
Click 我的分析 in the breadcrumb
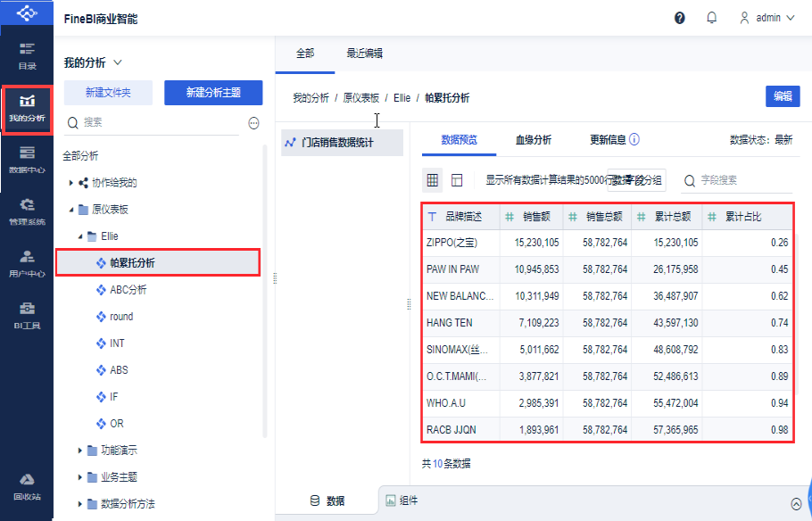coord(311,98)
